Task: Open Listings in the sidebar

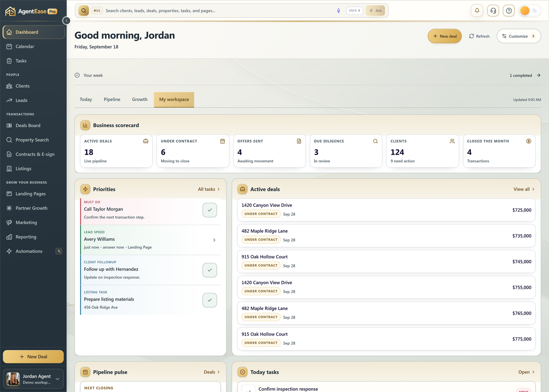Action: pyautogui.click(x=34, y=169)
